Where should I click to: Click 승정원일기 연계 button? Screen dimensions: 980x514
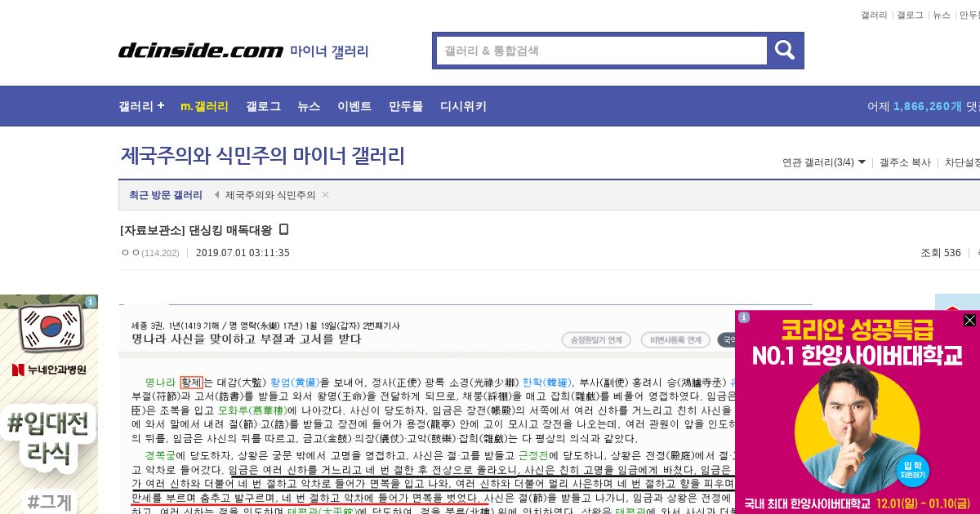point(595,339)
